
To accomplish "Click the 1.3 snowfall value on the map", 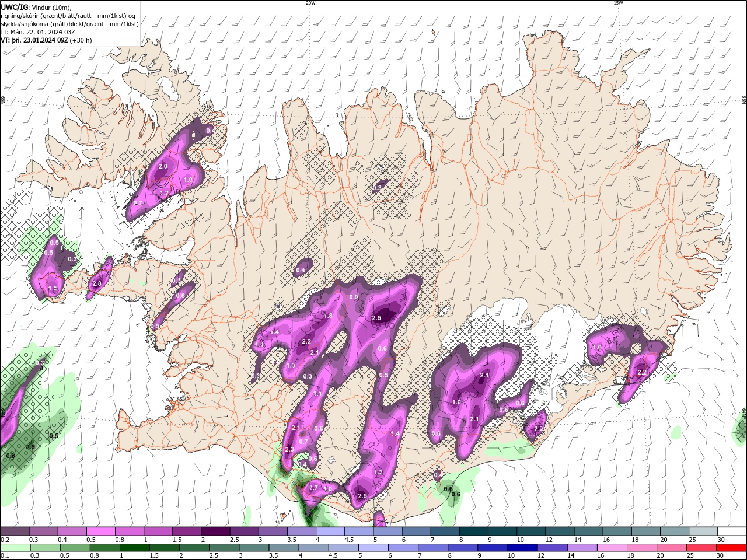I will [x=291, y=365].
